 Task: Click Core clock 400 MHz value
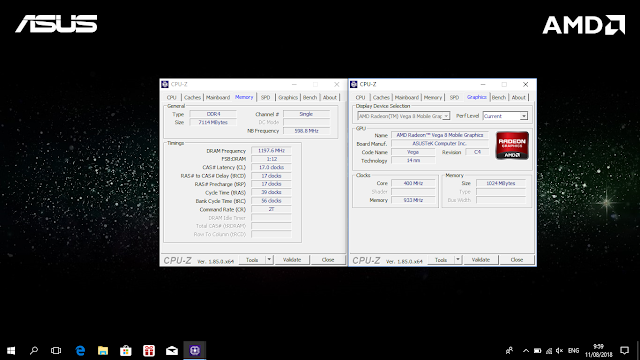tap(413, 183)
